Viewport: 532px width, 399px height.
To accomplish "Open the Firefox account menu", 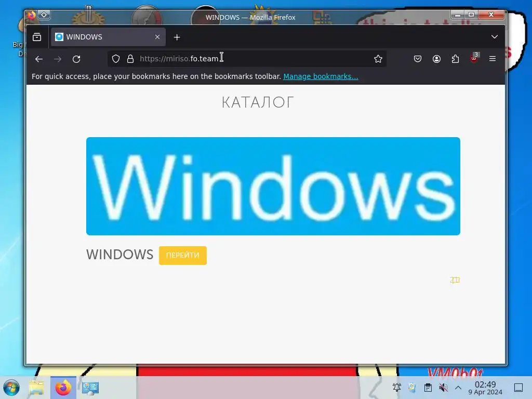I will pyautogui.click(x=436, y=59).
